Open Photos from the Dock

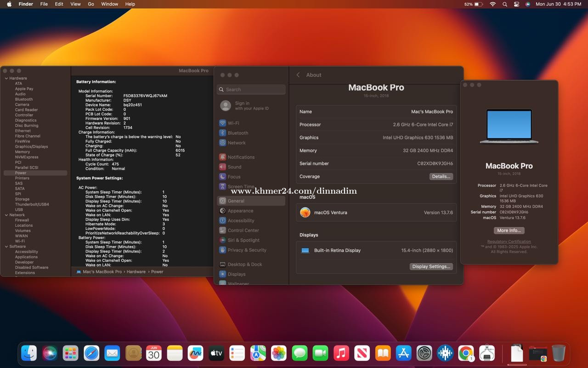click(x=279, y=353)
